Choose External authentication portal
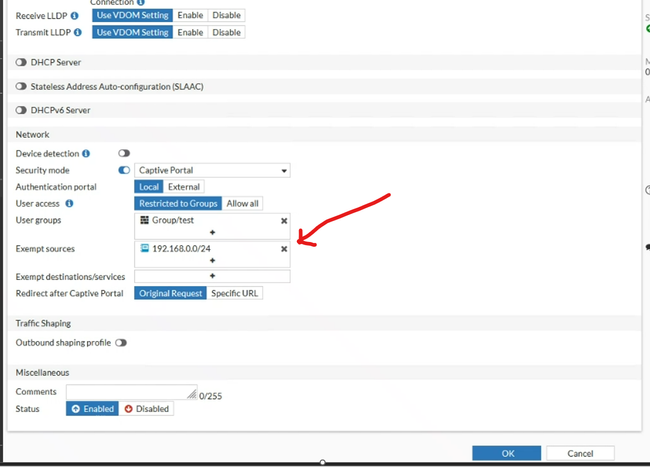The image size is (650, 467). [184, 187]
